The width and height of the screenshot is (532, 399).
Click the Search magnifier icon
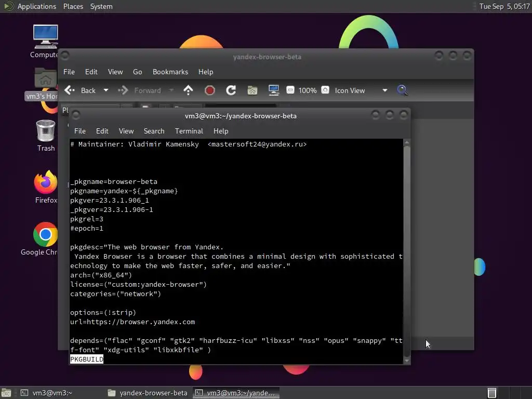tap(402, 90)
